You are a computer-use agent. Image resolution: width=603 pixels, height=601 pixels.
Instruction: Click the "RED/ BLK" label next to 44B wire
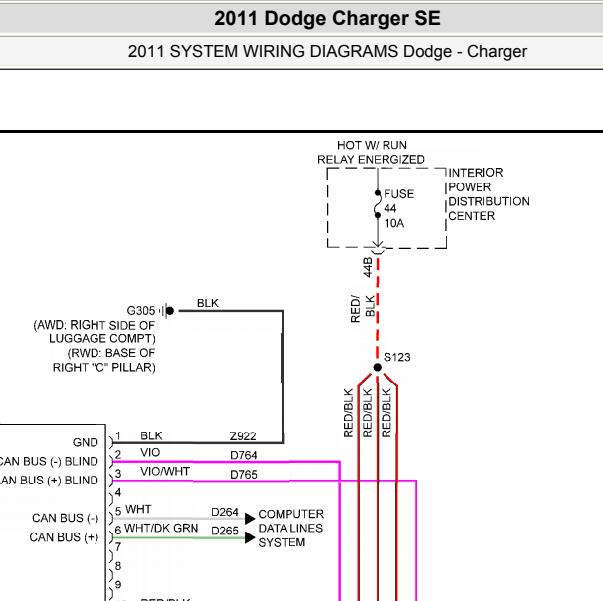363,309
